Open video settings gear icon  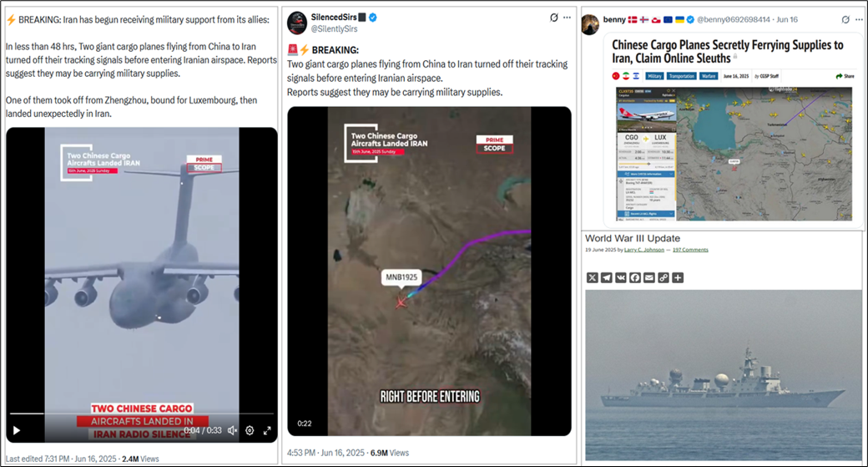(250, 430)
